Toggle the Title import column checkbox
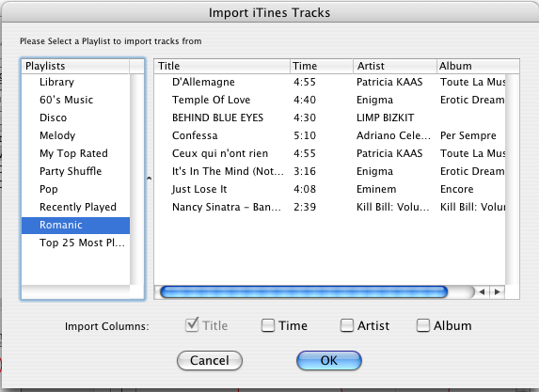 (x=192, y=324)
